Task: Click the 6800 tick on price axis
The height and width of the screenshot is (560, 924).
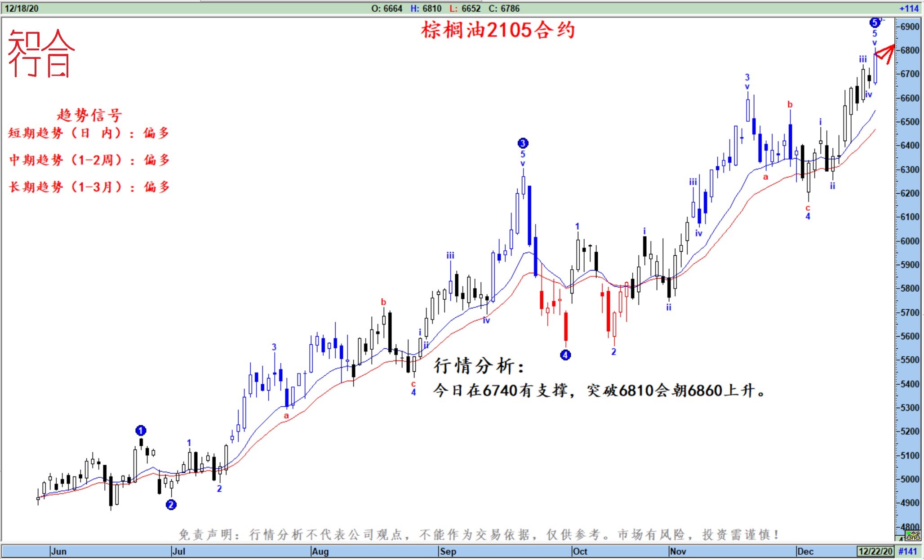Action: [x=910, y=50]
